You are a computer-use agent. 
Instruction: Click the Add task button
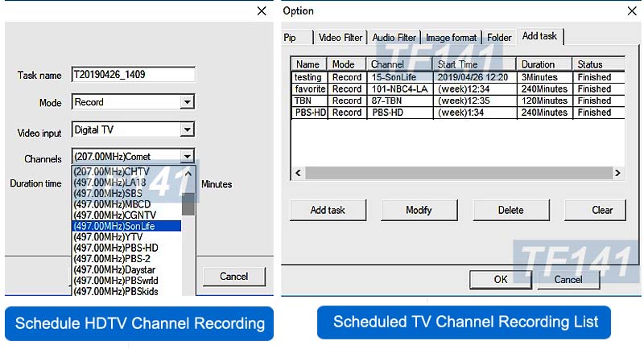(x=328, y=211)
